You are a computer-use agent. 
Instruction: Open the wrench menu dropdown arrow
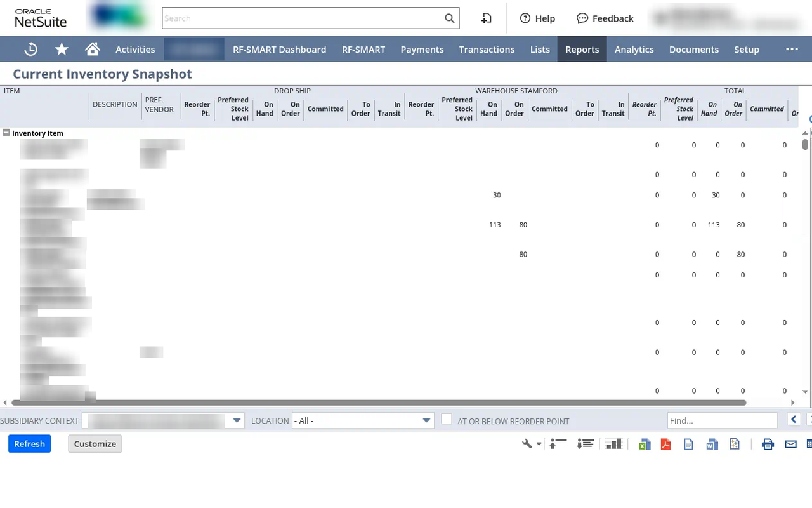(539, 444)
